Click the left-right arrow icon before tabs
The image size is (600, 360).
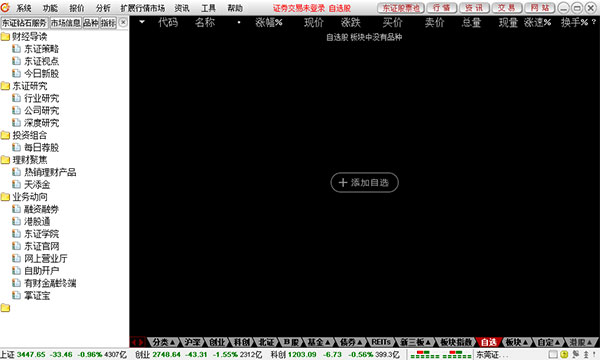pyautogui.click(x=138, y=342)
